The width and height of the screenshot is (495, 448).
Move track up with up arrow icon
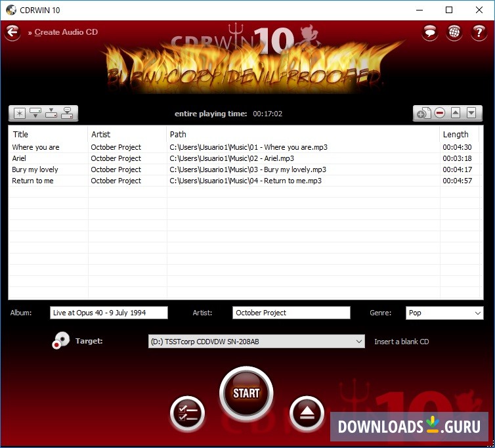click(455, 113)
